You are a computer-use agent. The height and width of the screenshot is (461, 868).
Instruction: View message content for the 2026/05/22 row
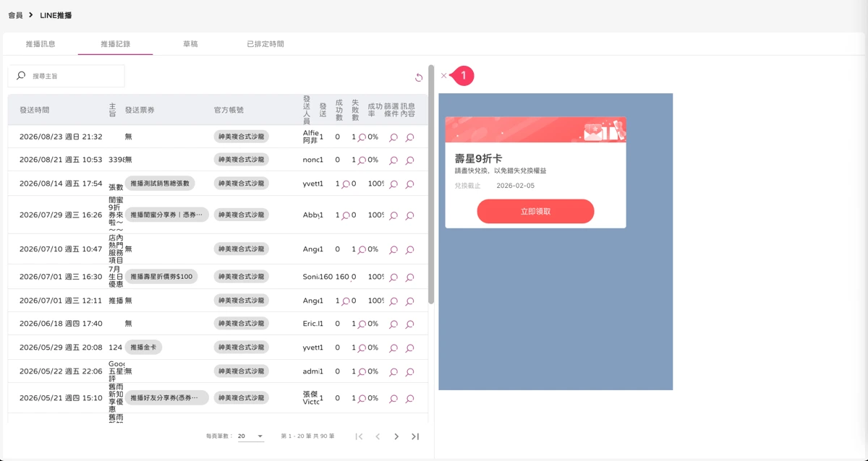tap(409, 372)
